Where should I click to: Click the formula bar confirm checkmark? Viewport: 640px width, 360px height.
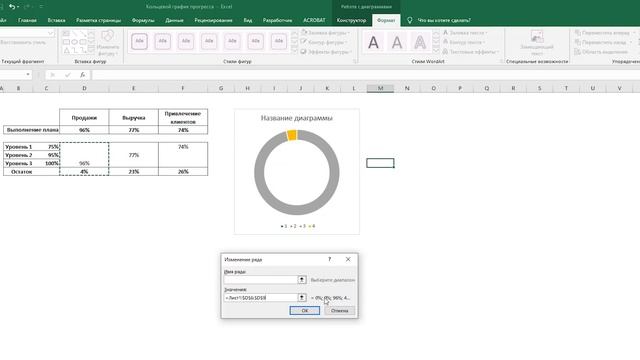(67, 75)
